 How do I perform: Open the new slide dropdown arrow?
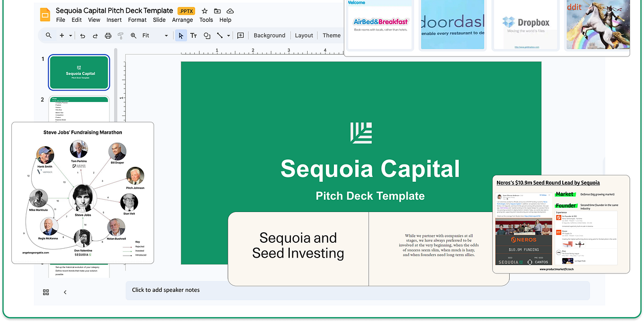pos(71,36)
